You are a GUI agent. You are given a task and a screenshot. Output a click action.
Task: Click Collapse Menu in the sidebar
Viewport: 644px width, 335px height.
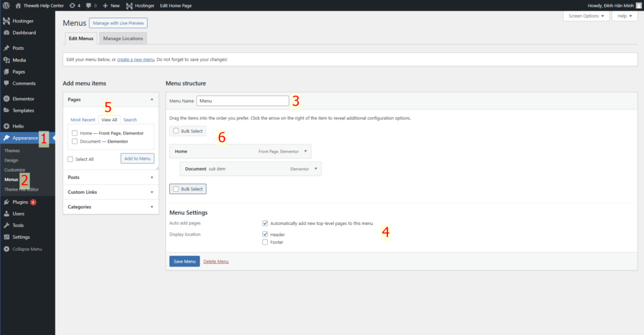[x=26, y=249]
